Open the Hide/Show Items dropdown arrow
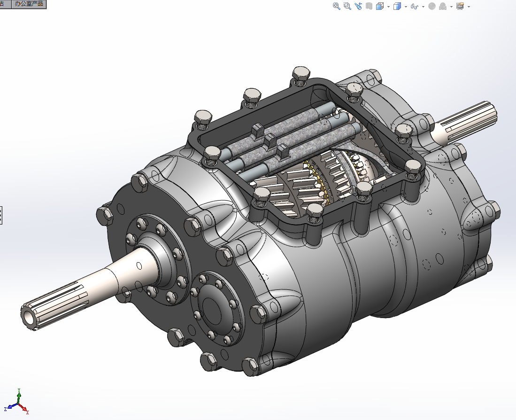516x420 pixels. pyautogui.click(x=423, y=7)
